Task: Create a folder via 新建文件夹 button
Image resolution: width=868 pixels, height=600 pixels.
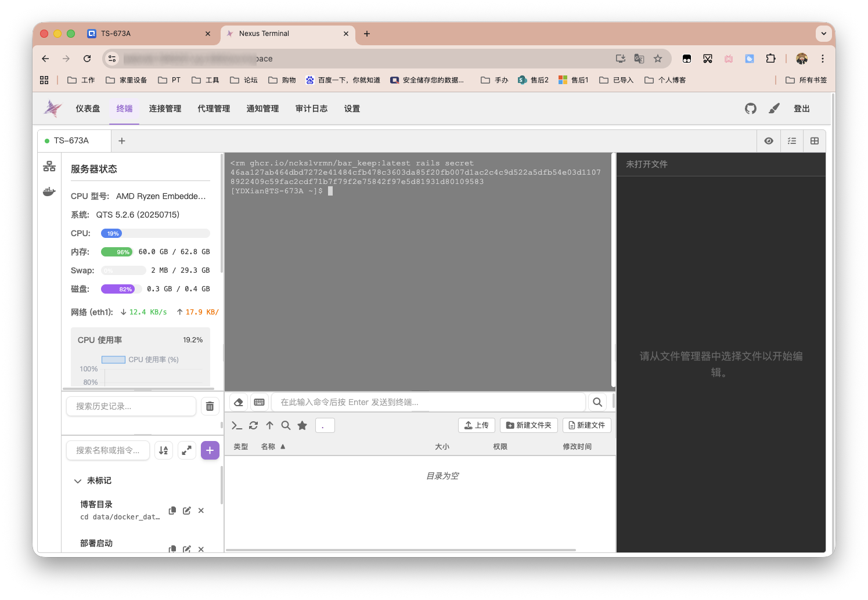Action: click(x=528, y=425)
